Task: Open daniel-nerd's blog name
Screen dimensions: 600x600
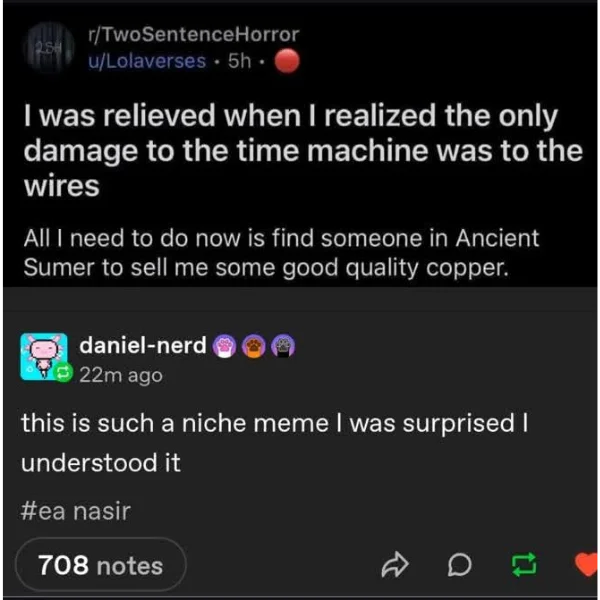Action: pos(143,345)
